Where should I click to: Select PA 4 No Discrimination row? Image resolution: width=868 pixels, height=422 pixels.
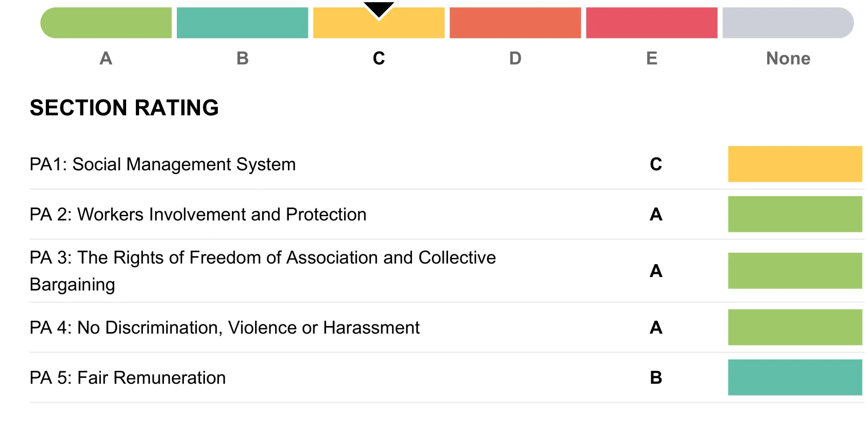[224, 328]
